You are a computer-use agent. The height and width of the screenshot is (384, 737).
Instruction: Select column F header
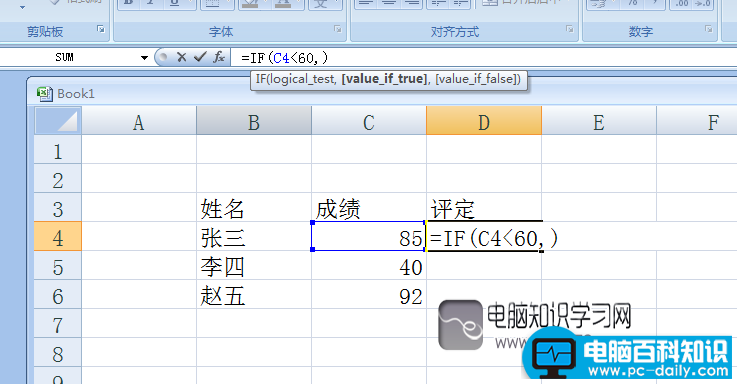coord(697,121)
